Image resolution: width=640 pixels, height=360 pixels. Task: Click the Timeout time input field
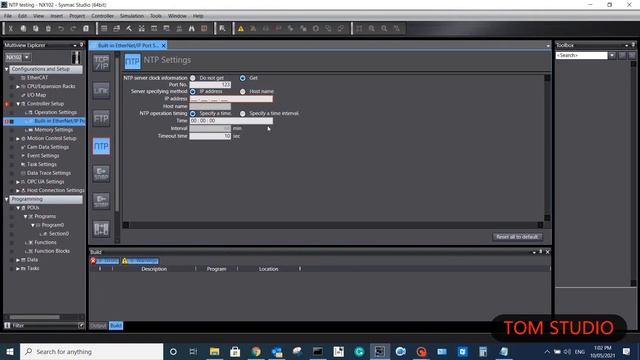(210, 136)
